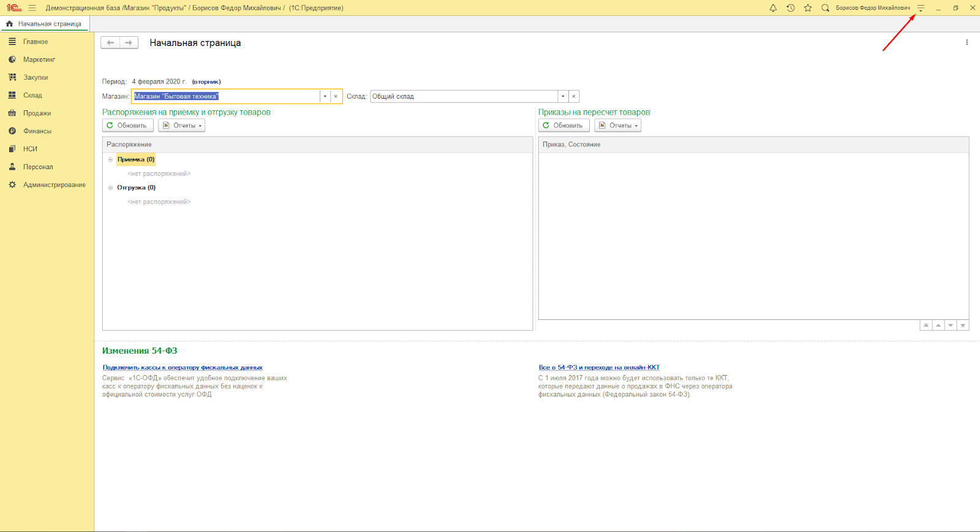This screenshot has height=532, width=980.
Task: Open the functions menu hamburger icon
Action: pyautogui.click(x=32, y=8)
